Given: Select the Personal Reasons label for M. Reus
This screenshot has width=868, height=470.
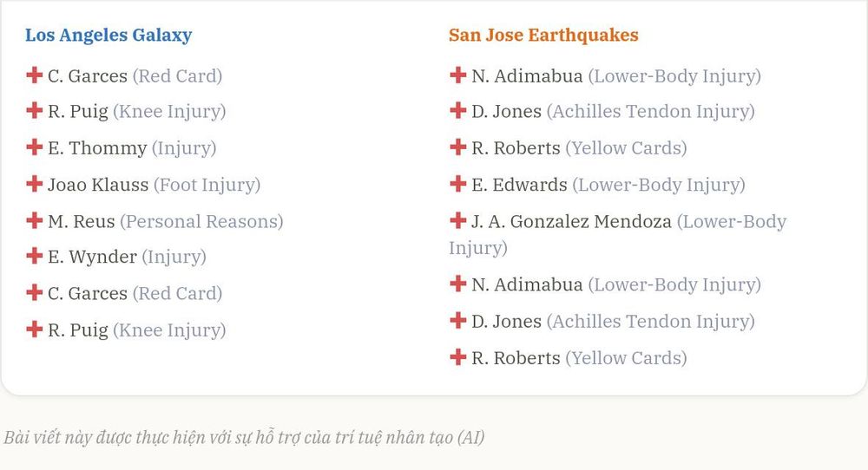Looking at the screenshot, I should tap(201, 222).
